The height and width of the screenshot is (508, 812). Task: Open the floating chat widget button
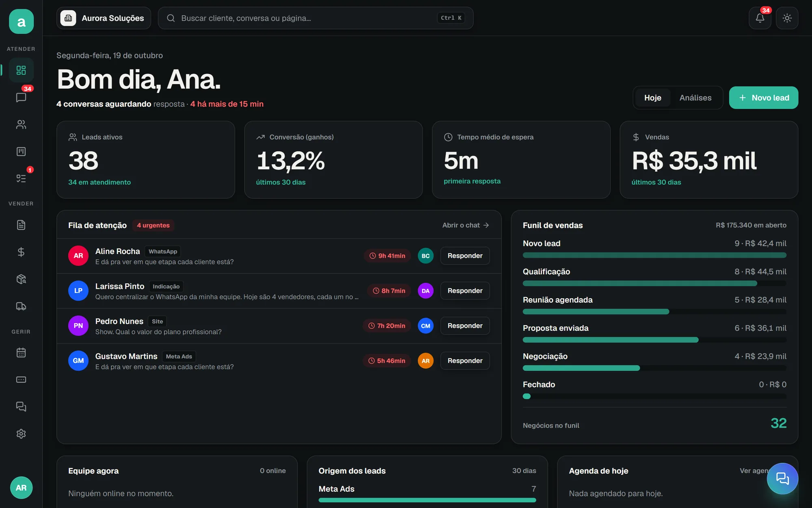(782, 478)
